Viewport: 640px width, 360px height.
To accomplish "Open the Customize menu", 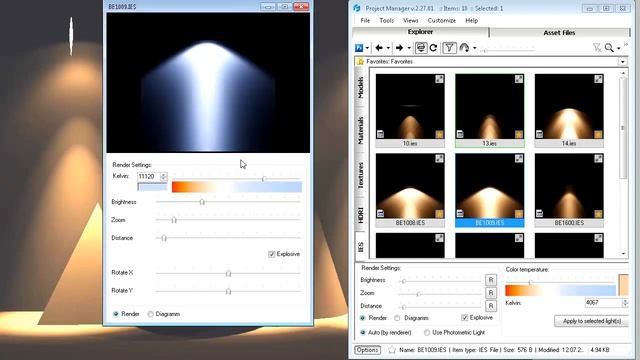I will (x=442, y=20).
